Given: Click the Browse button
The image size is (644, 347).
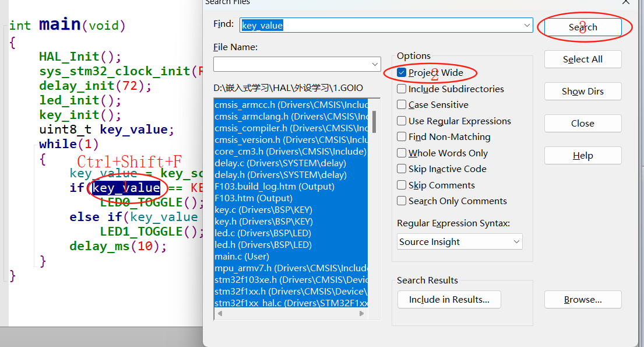Looking at the screenshot, I should 582,300.
